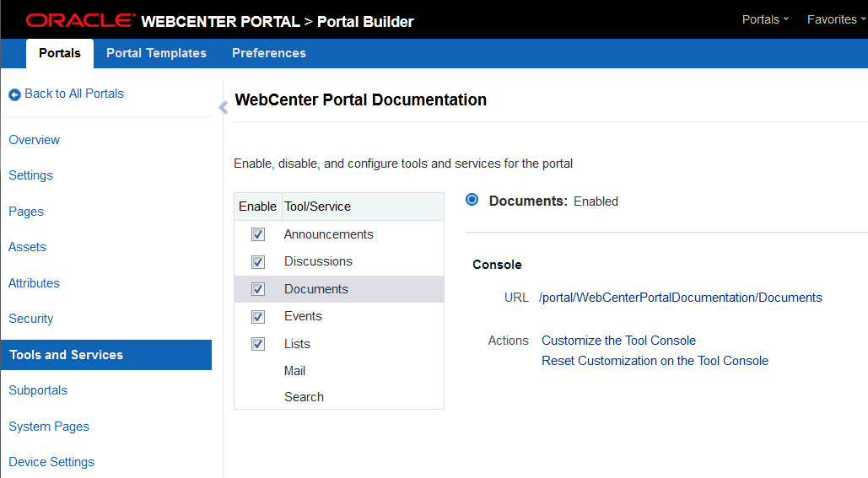Toggle the Discussions checkbox

[x=258, y=261]
